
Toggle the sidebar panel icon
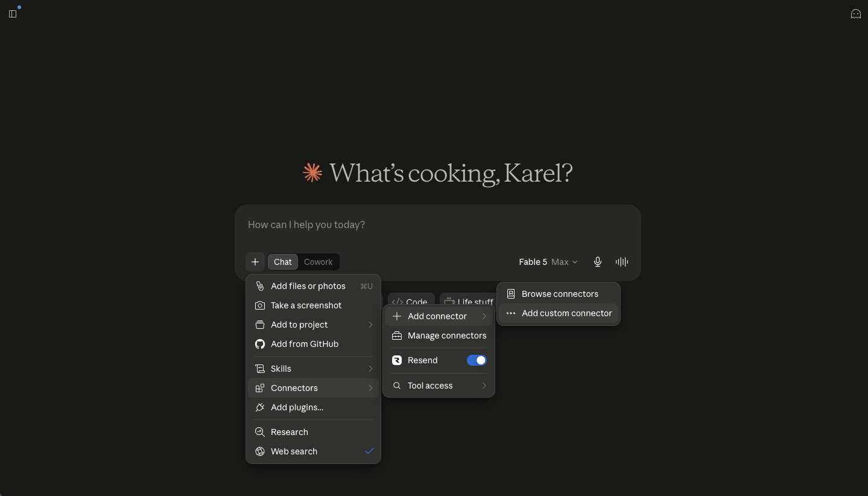pos(13,14)
